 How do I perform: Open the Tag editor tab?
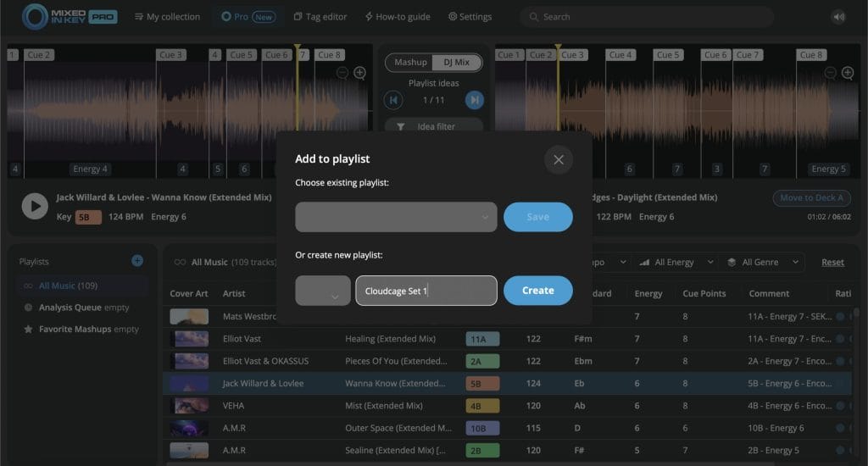click(x=321, y=17)
